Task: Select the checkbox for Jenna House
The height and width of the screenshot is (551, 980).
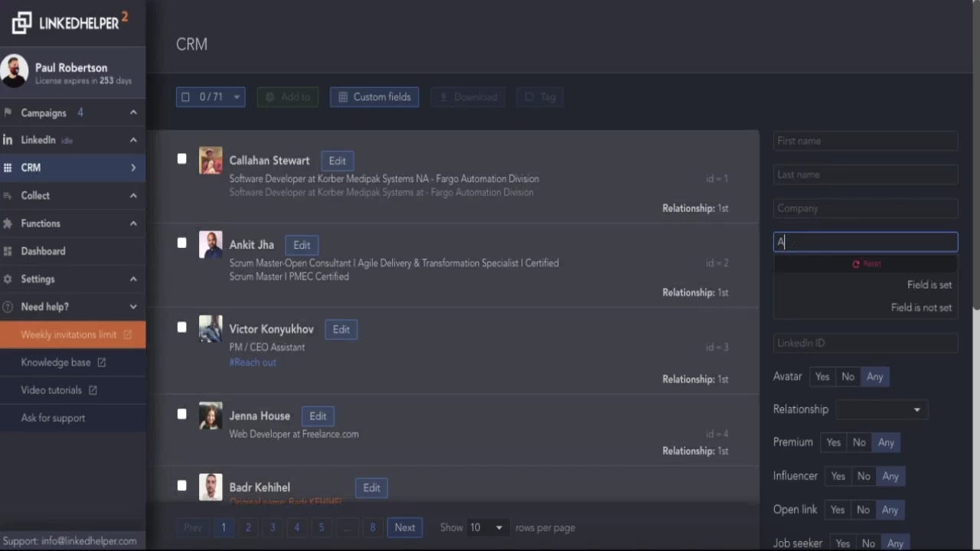Action: point(181,414)
